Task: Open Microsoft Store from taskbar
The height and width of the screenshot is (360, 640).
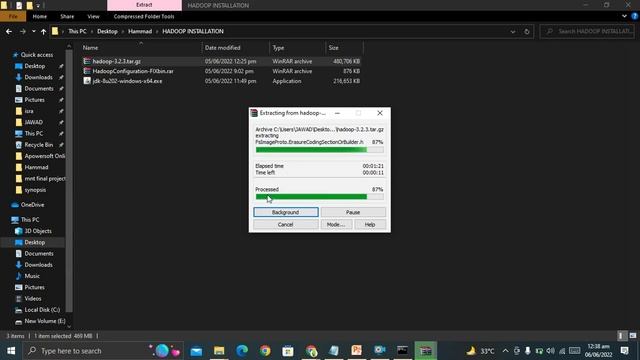Action: [x=288, y=351]
